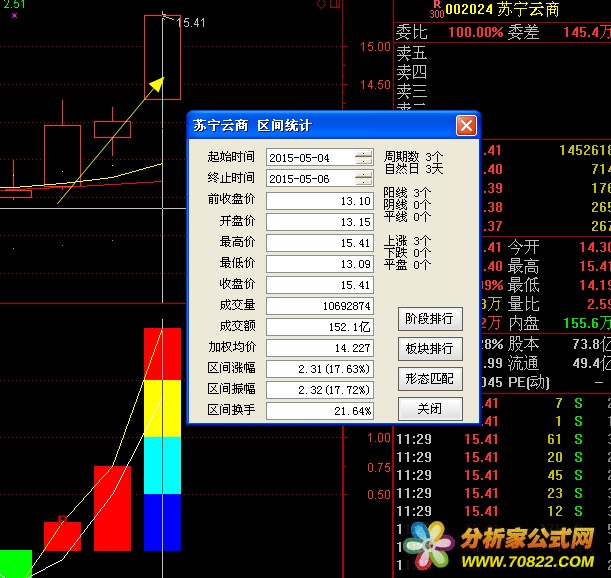Open 形态匹配 pattern matching
Screen dimensions: 611x578
click(x=430, y=378)
